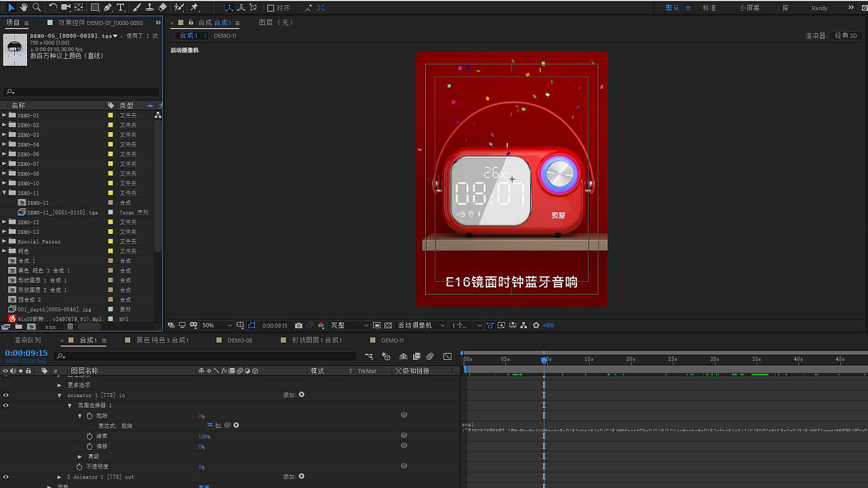This screenshot has width=868, height=488.
Task: Expand 高级 property group
Action: click(80, 456)
